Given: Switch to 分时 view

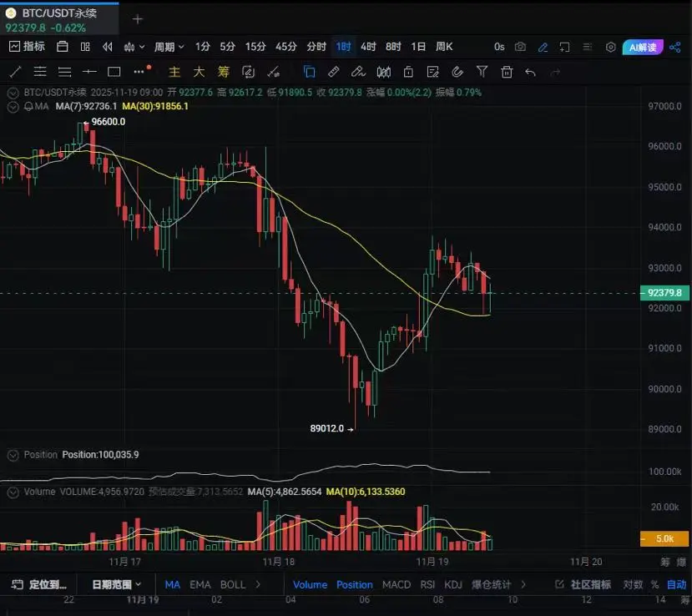Looking at the screenshot, I should click(x=316, y=47).
